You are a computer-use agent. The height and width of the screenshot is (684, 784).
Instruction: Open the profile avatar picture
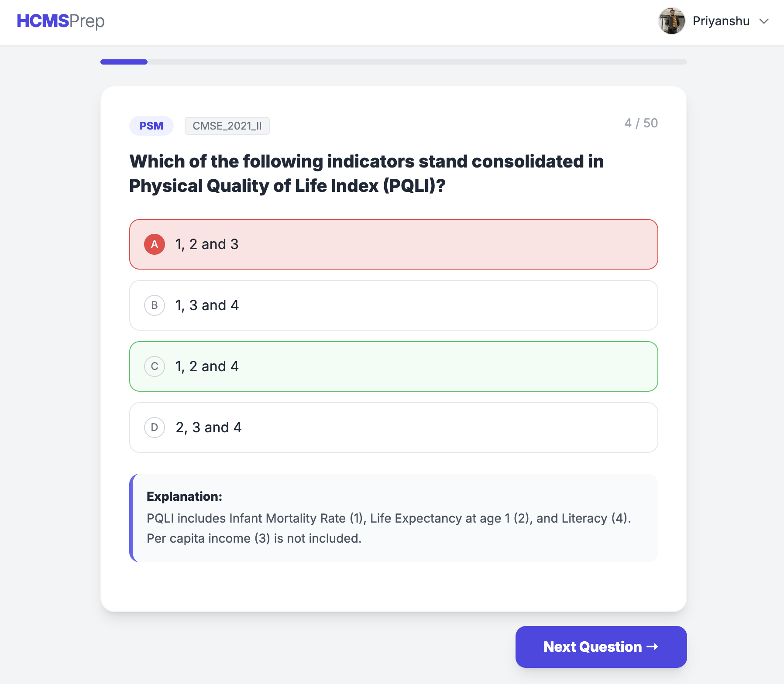point(671,21)
